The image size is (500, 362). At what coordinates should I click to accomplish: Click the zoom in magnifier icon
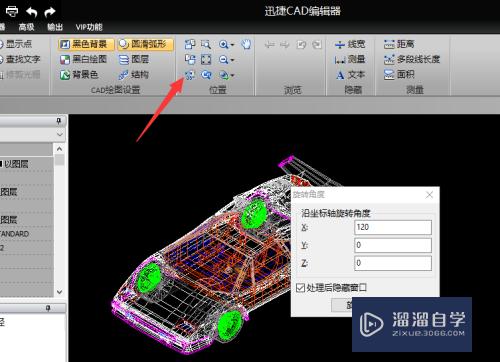pos(224,44)
